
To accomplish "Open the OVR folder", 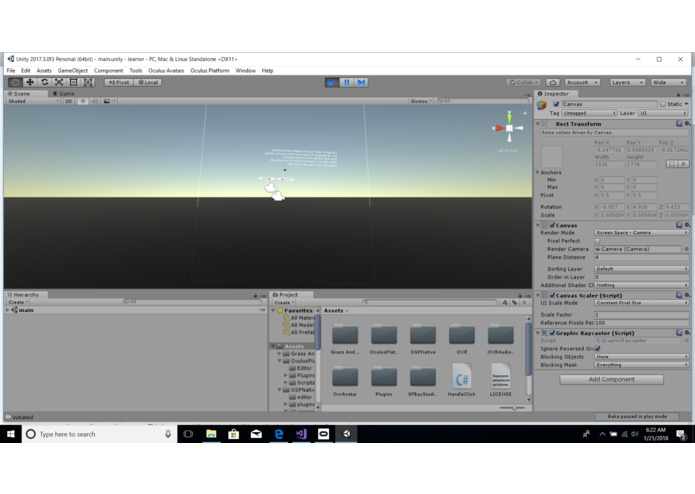I will tap(461, 338).
